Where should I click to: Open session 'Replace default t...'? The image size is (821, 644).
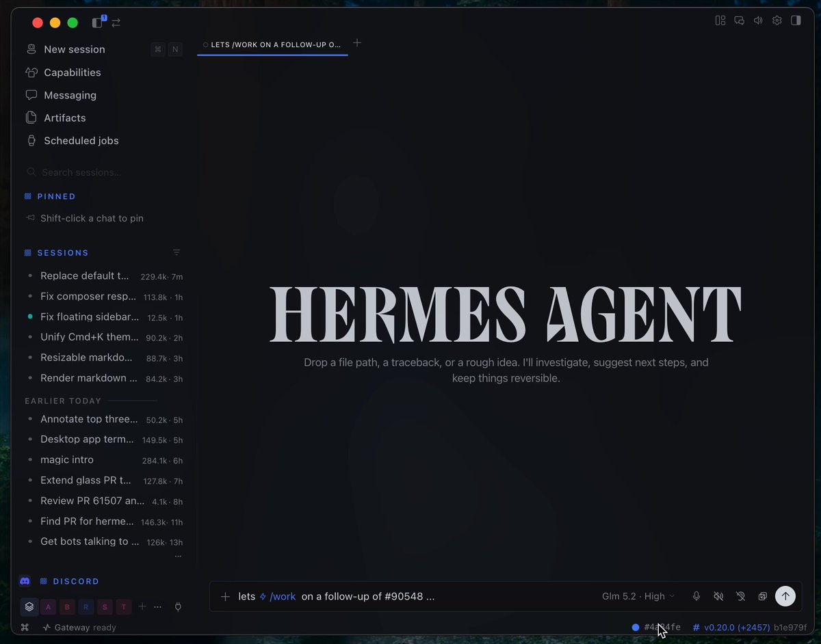click(x=103, y=276)
